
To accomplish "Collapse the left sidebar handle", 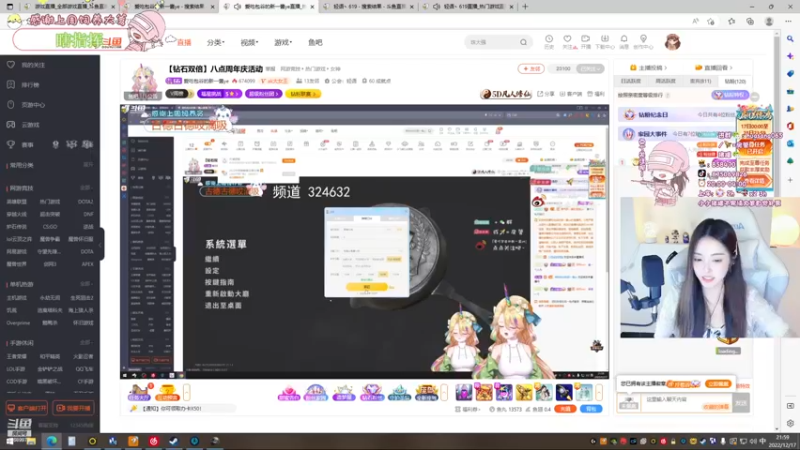I will pyautogui.click(x=101, y=244).
